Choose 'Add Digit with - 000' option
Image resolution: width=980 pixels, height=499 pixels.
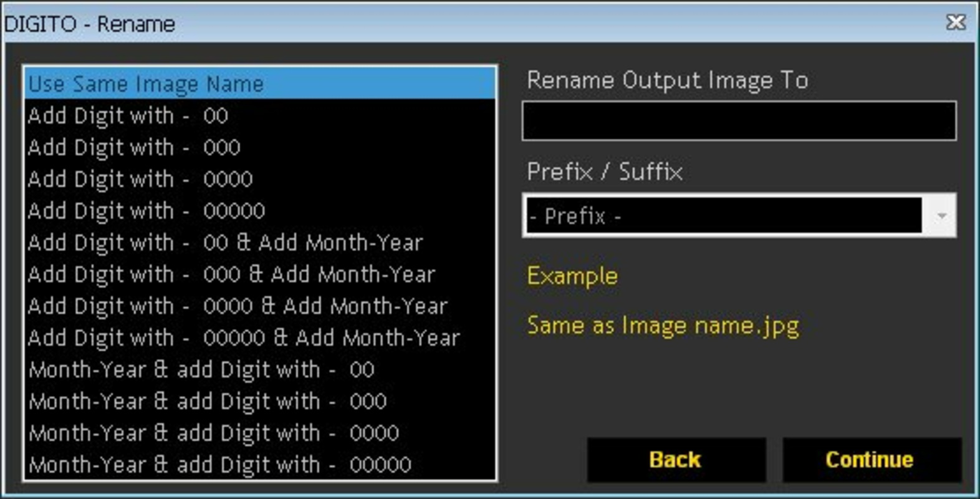point(260,147)
